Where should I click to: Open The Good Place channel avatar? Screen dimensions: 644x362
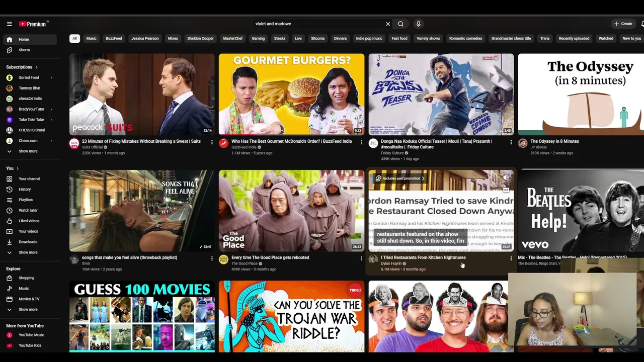(224, 259)
